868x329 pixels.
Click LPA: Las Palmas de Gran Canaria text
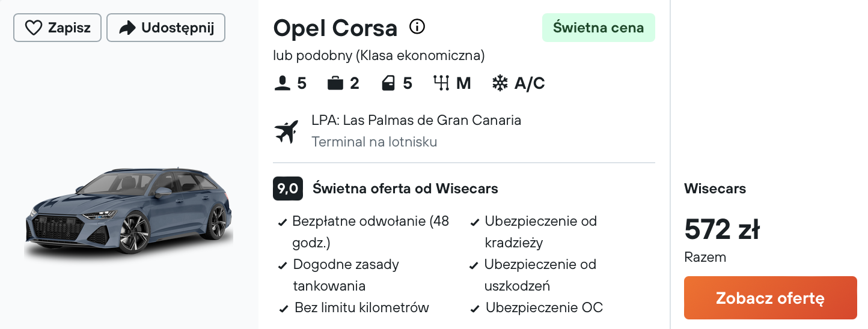416,120
